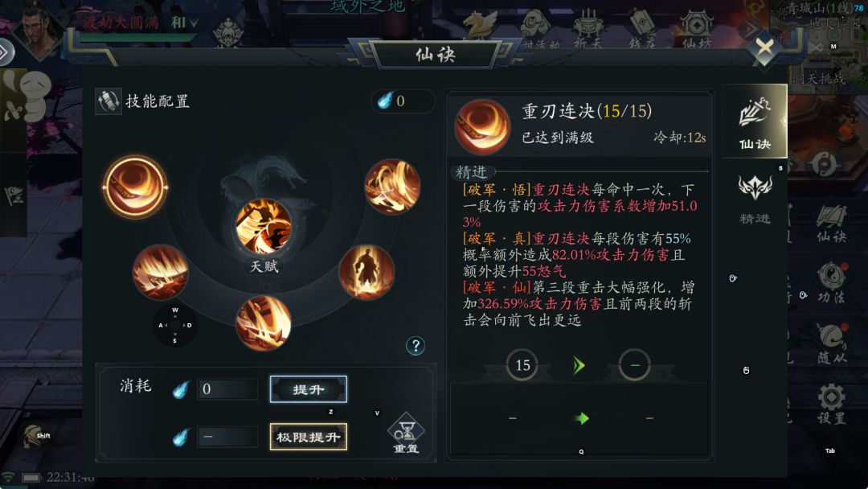Select the top-right whirlwind slash skill icon
This screenshot has height=489, width=868.
(x=392, y=187)
